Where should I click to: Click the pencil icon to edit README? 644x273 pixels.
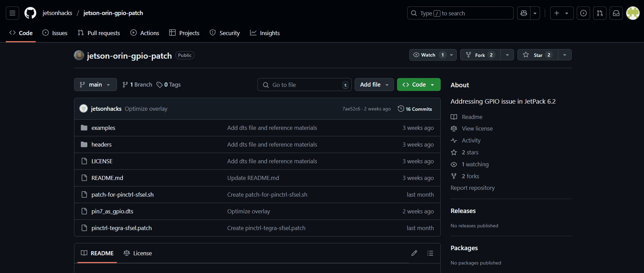tap(414, 253)
